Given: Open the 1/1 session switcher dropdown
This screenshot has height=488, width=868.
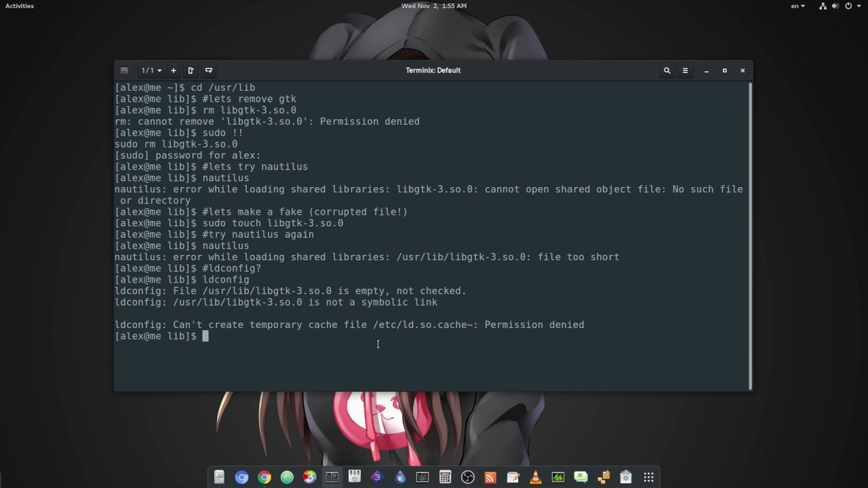Looking at the screenshot, I should pos(151,70).
